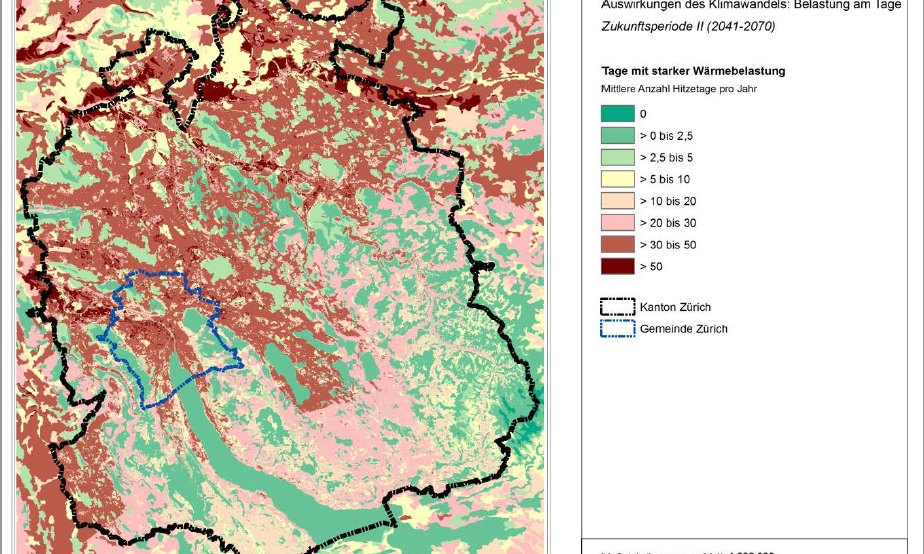Click the blue dashed Gemeinde Zürich legend symbol

[x=617, y=329]
